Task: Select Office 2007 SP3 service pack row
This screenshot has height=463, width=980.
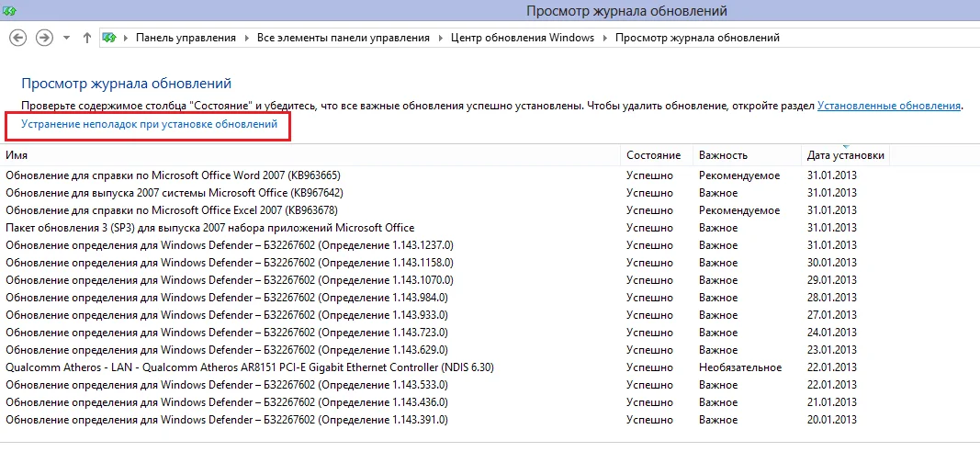Action: (445, 228)
